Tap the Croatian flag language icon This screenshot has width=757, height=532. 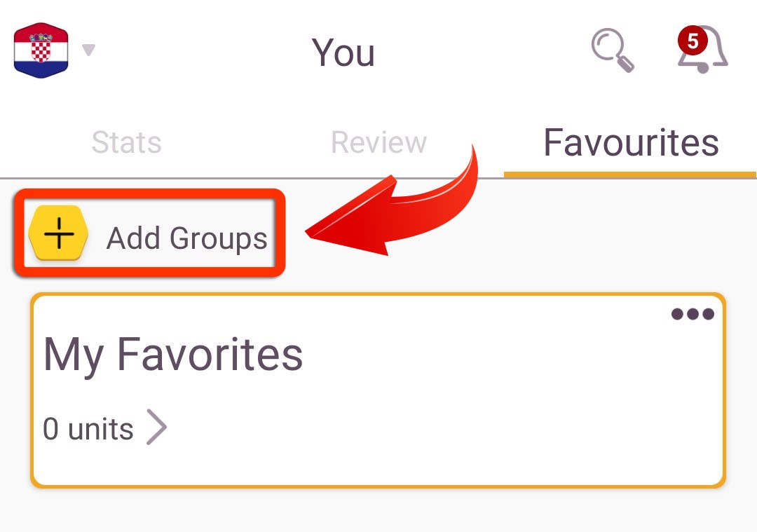41,50
